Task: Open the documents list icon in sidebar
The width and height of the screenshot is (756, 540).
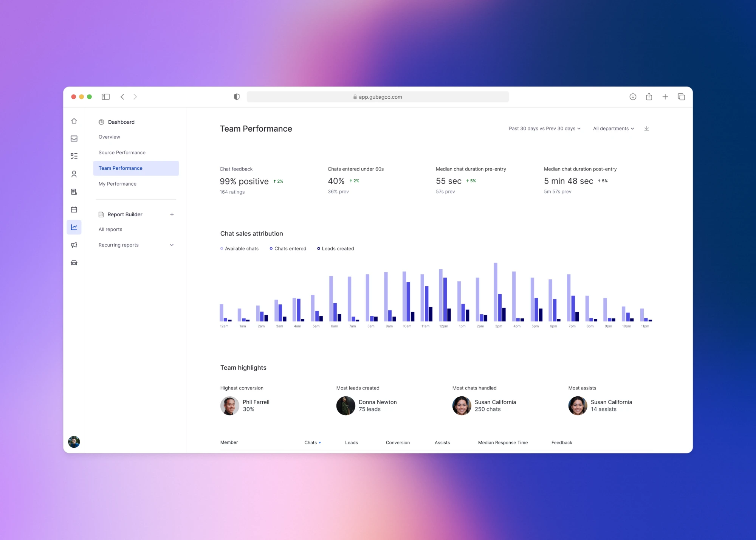Action: click(x=74, y=192)
